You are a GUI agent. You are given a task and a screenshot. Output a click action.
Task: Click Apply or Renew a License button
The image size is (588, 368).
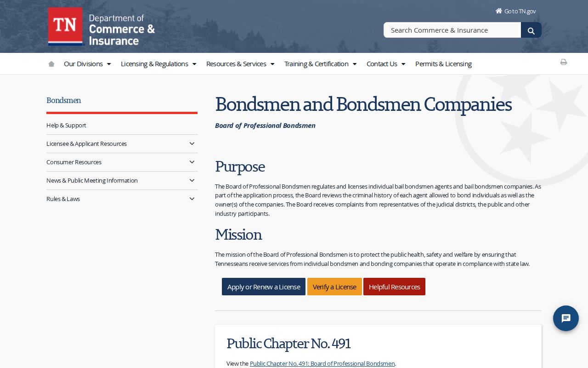click(x=264, y=287)
